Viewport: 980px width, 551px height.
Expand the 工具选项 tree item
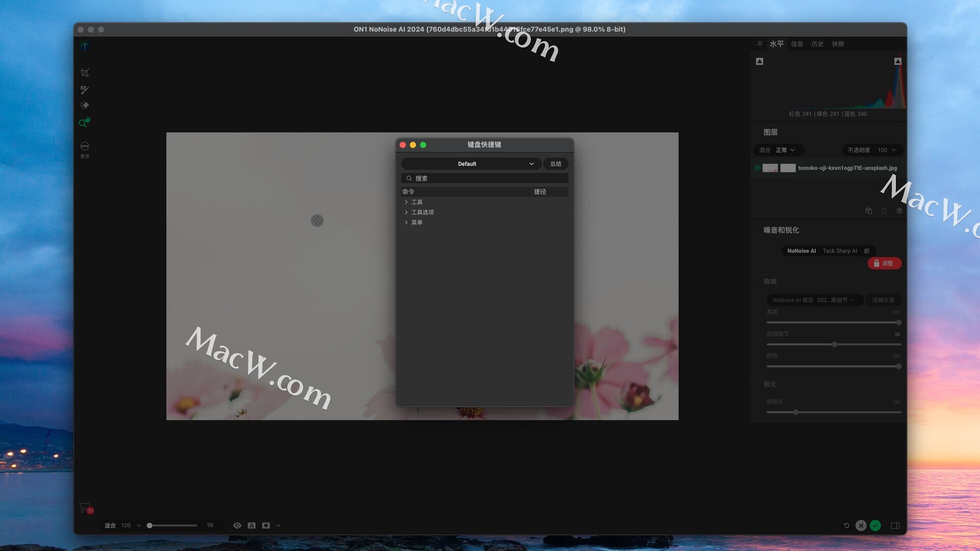[x=406, y=212]
